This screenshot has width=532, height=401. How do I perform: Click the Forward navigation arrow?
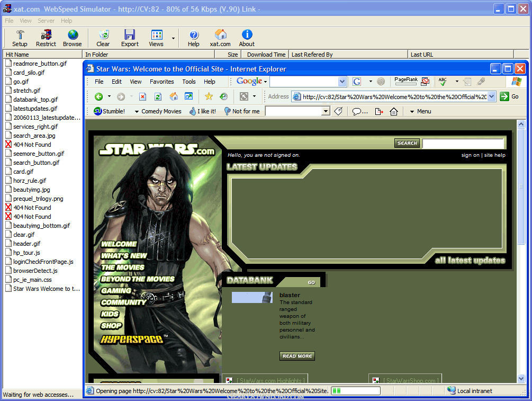pos(121,97)
